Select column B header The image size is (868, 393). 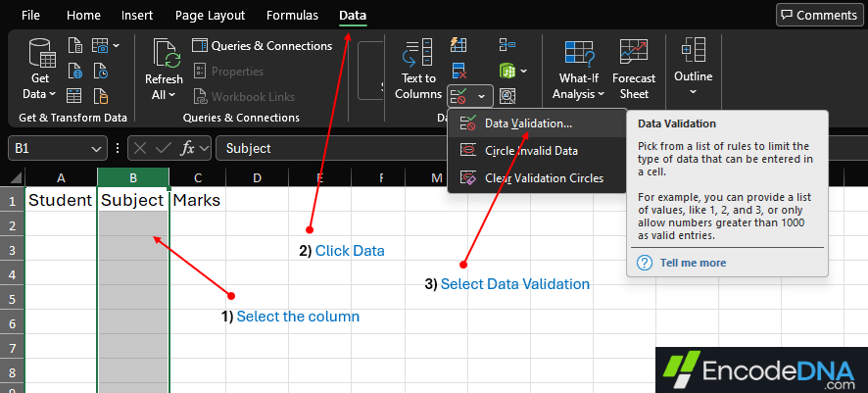click(x=133, y=177)
